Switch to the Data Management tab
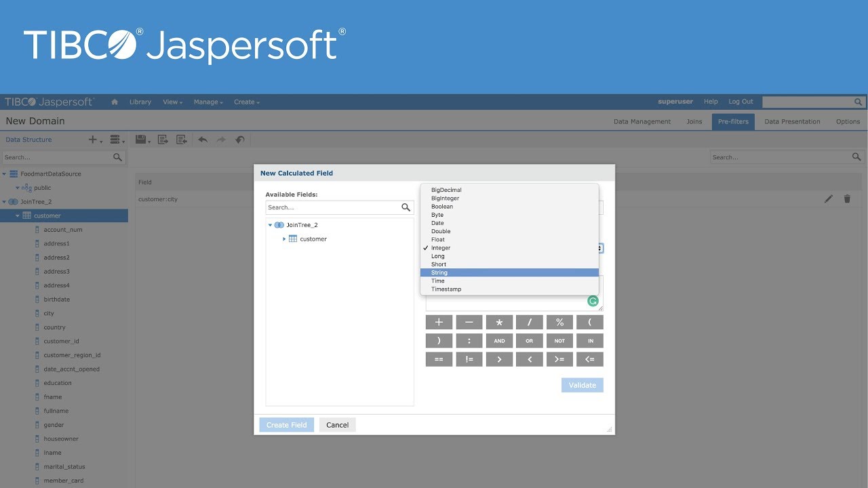The height and width of the screenshot is (488, 868). point(642,122)
